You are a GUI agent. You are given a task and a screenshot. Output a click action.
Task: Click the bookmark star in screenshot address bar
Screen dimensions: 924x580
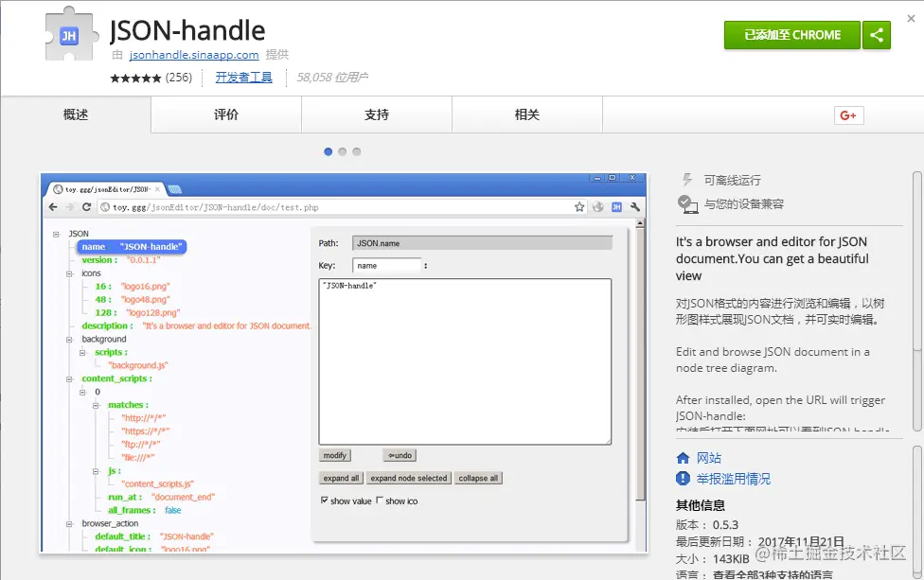click(x=579, y=206)
